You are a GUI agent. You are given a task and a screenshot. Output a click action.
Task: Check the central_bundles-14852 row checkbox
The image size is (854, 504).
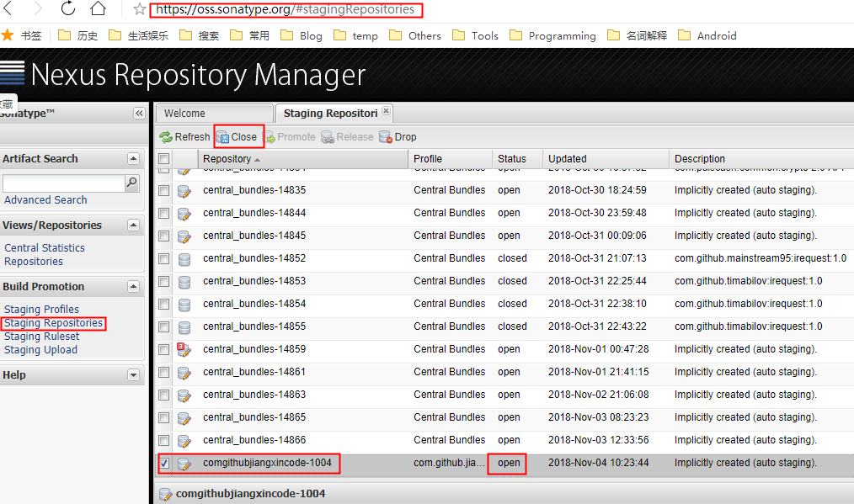point(164,258)
